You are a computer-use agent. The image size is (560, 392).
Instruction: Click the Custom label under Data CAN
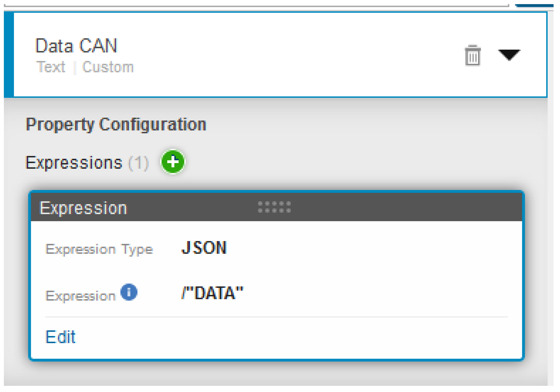pos(108,67)
